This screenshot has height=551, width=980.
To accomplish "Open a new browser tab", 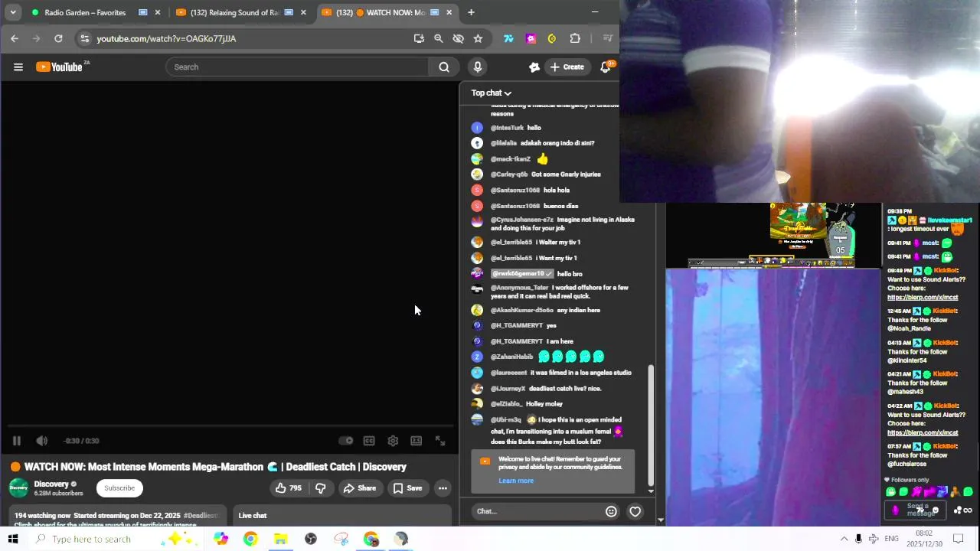I will click(x=471, y=13).
